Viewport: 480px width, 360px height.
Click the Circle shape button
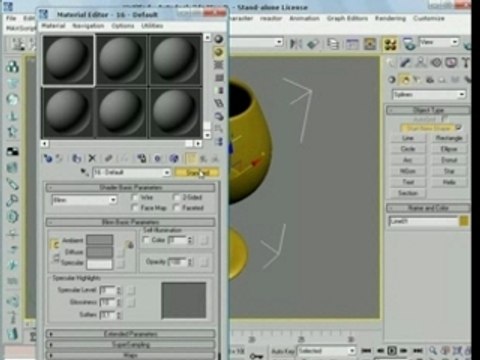tap(408, 149)
